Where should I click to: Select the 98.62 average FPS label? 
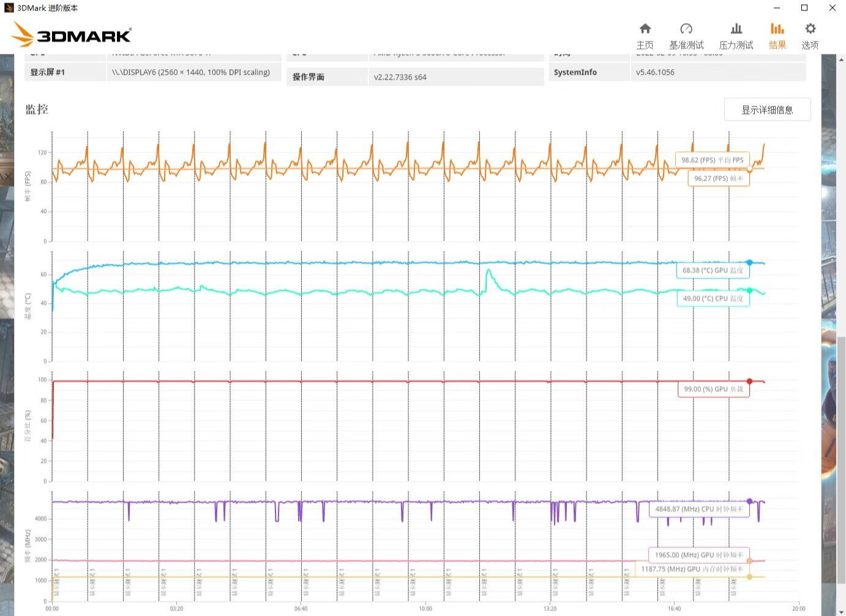click(712, 160)
